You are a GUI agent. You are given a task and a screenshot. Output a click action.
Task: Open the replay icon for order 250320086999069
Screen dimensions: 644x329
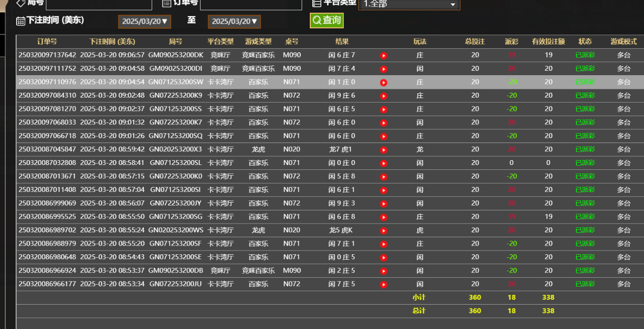coord(383,204)
